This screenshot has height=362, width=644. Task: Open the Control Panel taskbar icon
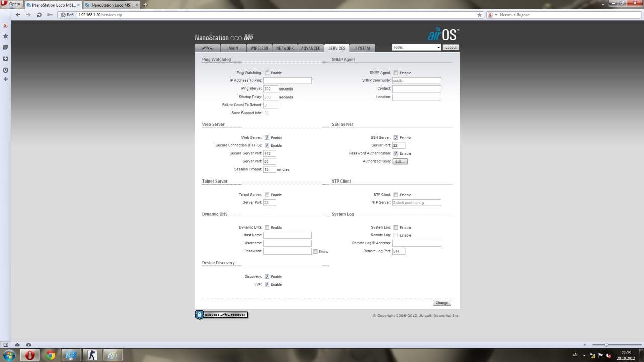[71, 355]
